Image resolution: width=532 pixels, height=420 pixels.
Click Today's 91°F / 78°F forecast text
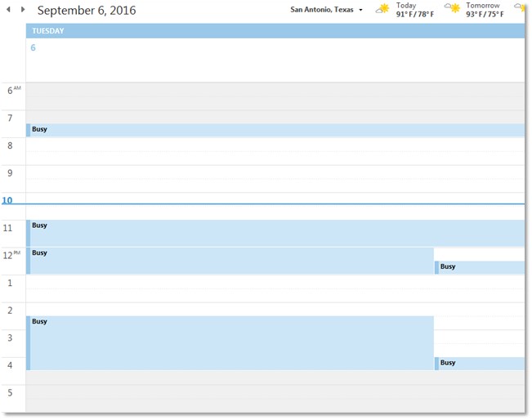pos(414,14)
